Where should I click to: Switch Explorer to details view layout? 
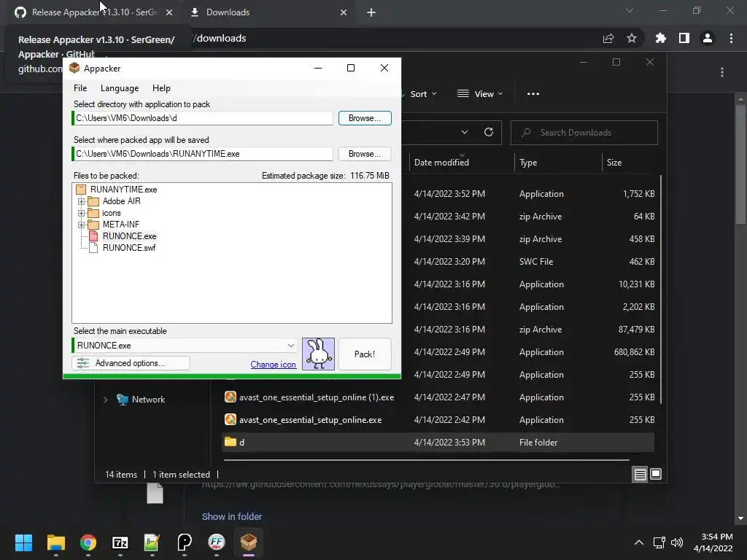coord(640,474)
